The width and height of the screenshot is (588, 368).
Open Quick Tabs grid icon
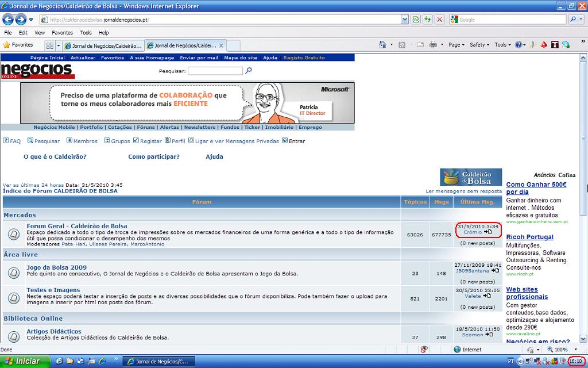pos(50,46)
